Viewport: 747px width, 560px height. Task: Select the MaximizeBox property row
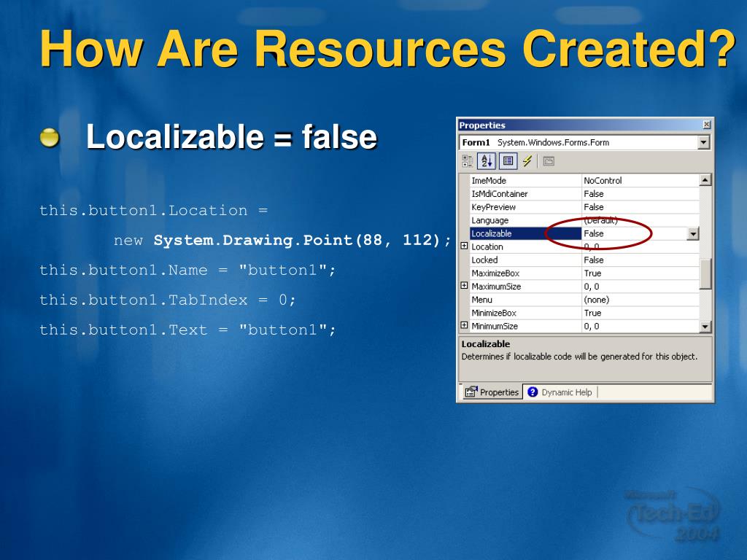coord(584,273)
